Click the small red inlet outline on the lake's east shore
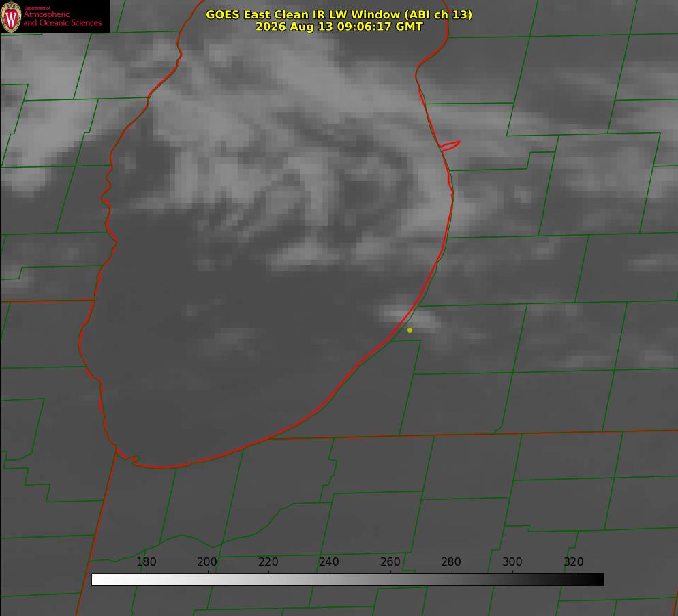The image size is (678, 616). coord(450,146)
